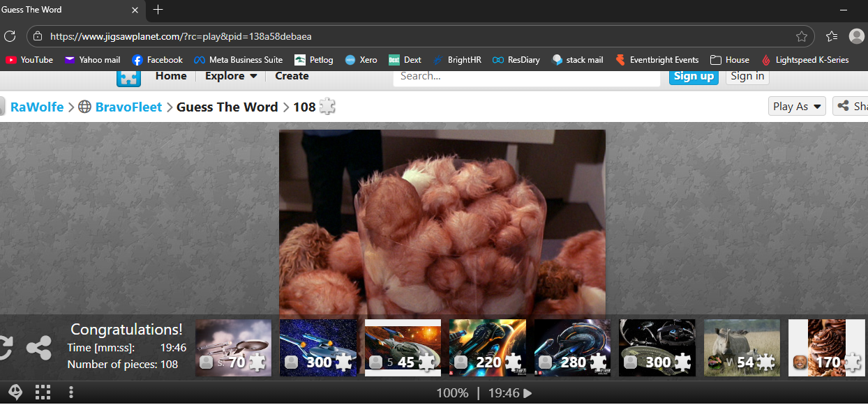Open the Home menu item

[171, 76]
